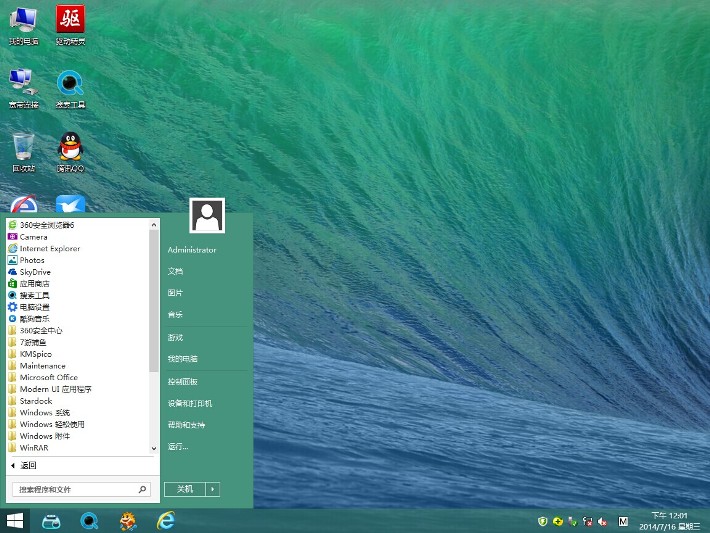Open the arrow next to 关机 button
Screen dimensions: 710x533
pyautogui.click(x=213, y=489)
